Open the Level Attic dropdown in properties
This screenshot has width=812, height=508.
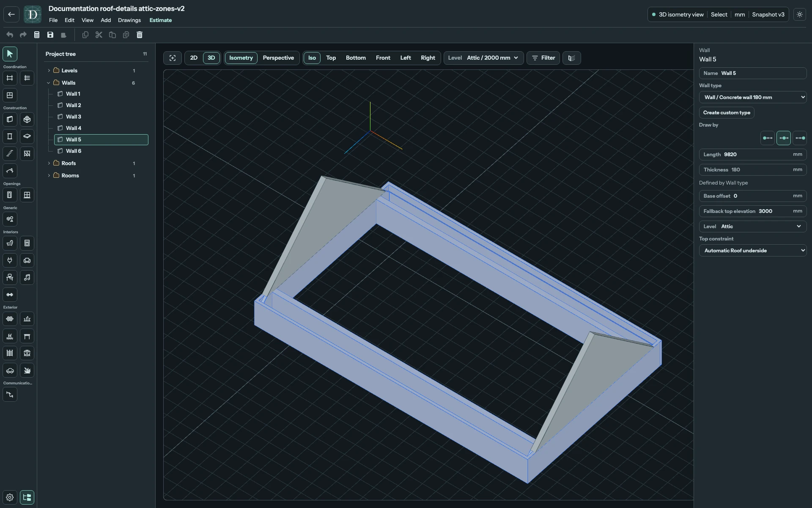pos(753,226)
